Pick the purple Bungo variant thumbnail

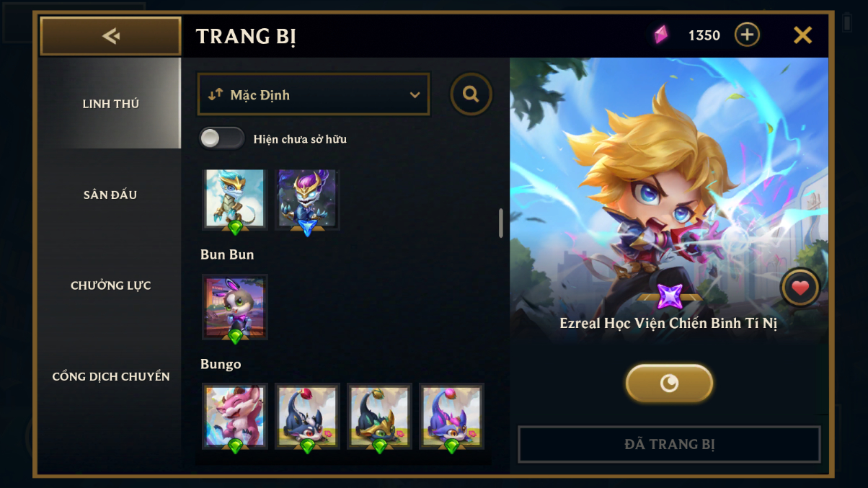pos(451,416)
